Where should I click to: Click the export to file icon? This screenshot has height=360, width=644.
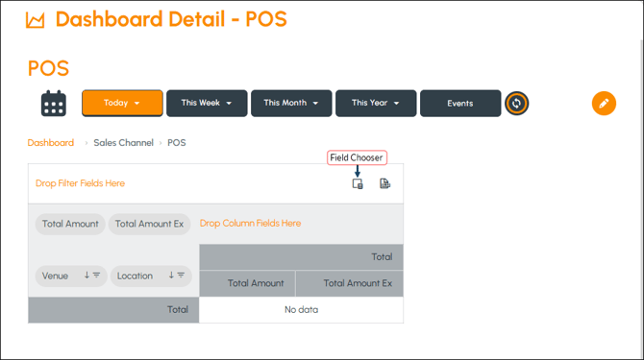pos(384,183)
